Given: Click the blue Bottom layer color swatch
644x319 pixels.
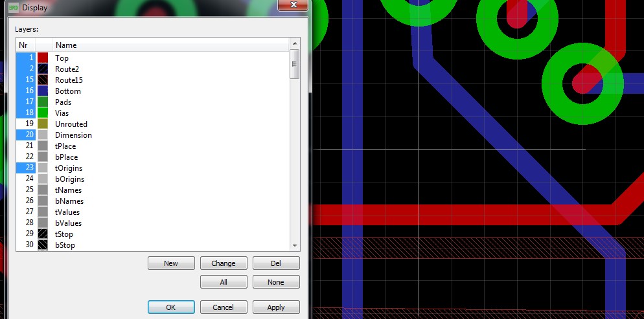Looking at the screenshot, I should pyautogui.click(x=43, y=91).
